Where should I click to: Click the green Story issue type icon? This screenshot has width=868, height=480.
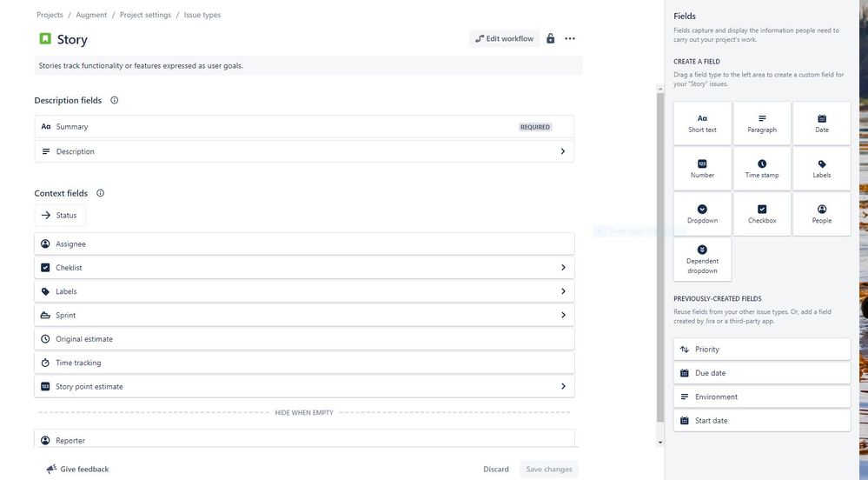click(45, 39)
